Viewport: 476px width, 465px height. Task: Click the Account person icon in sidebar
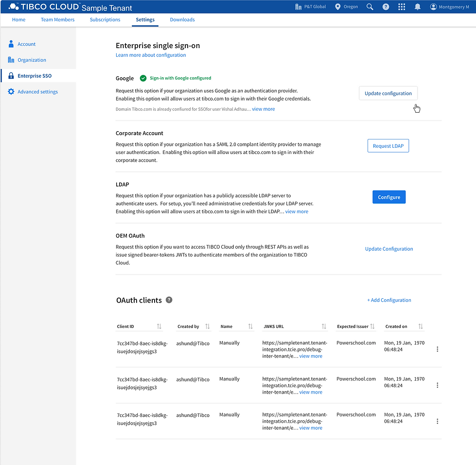coord(11,44)
